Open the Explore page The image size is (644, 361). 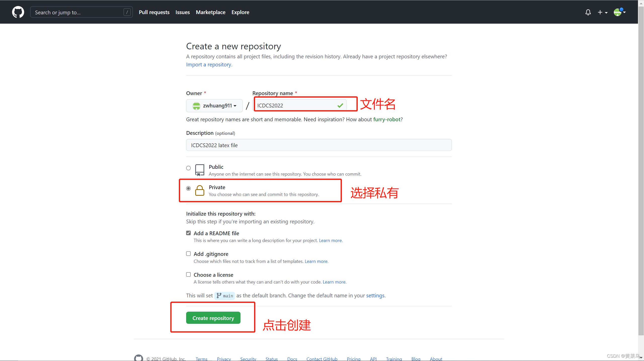pos(240,12)
